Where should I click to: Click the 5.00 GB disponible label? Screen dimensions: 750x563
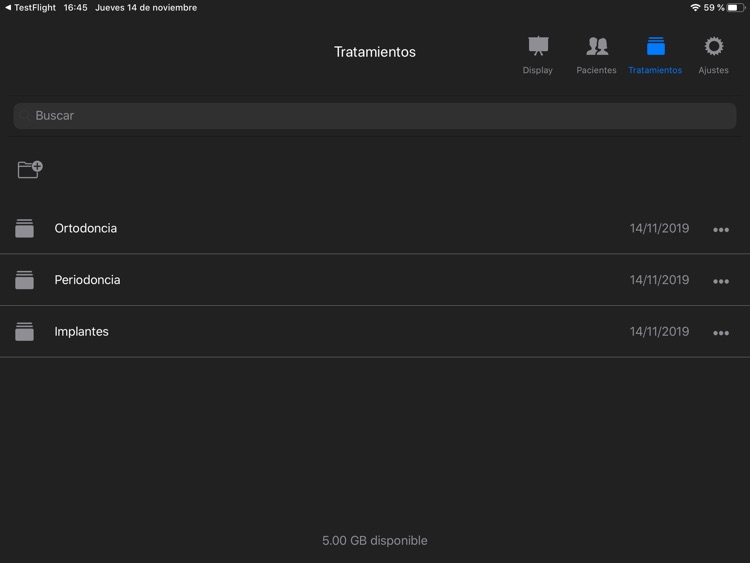(375, 541)
